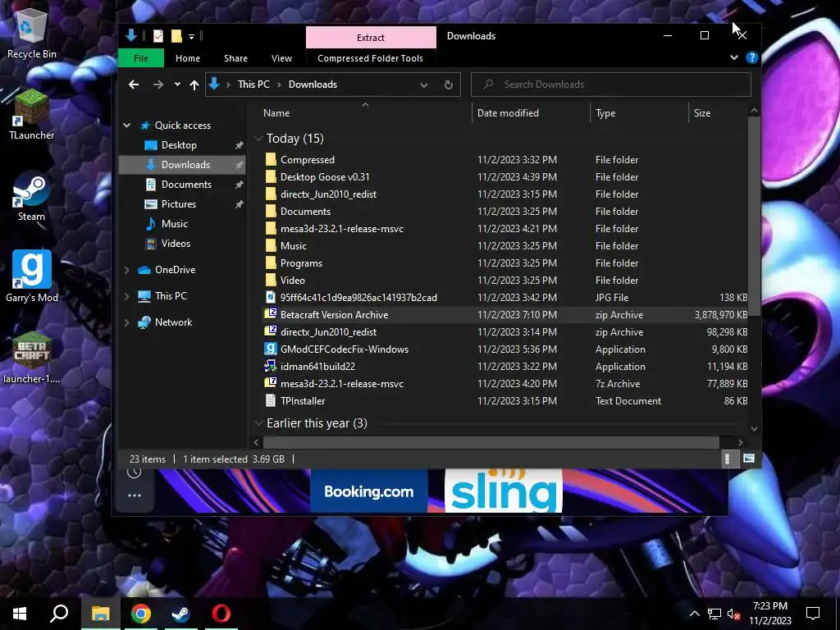
Task: Select the Programs folder
Action: (x=301, y=263)
